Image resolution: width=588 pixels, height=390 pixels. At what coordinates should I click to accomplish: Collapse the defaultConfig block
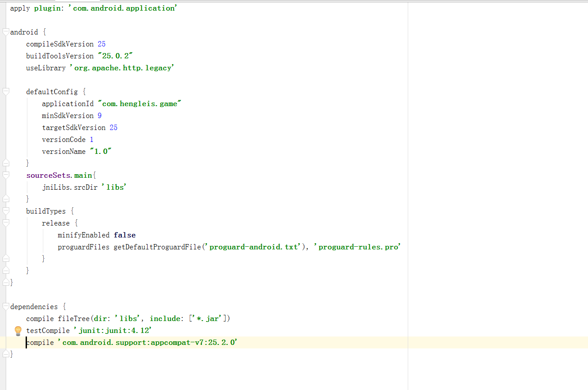pyautogui.click(x=5, y=92)
